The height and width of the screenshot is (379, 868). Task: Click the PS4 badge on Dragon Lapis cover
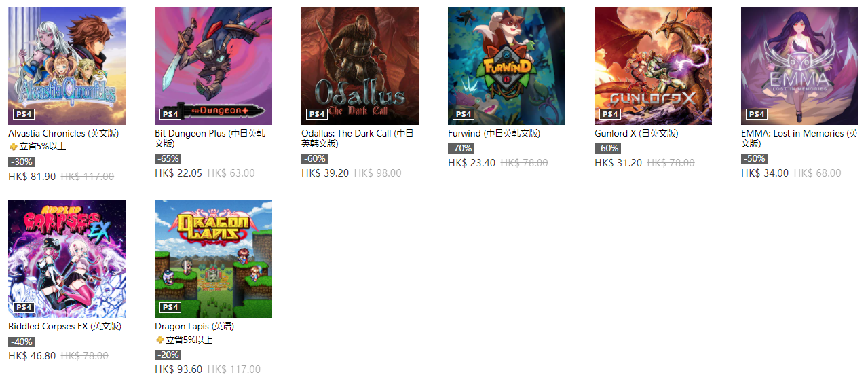(170, 307)
